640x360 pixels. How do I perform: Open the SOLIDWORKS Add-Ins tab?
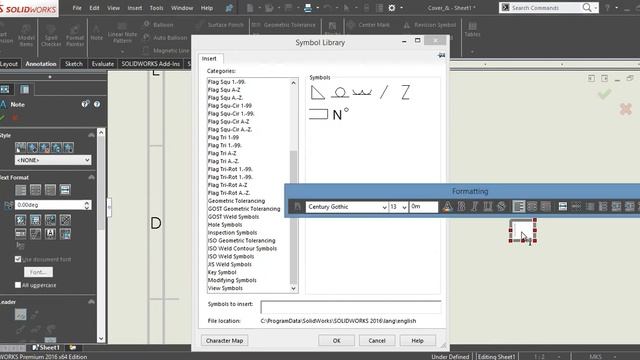coord(151,64)
